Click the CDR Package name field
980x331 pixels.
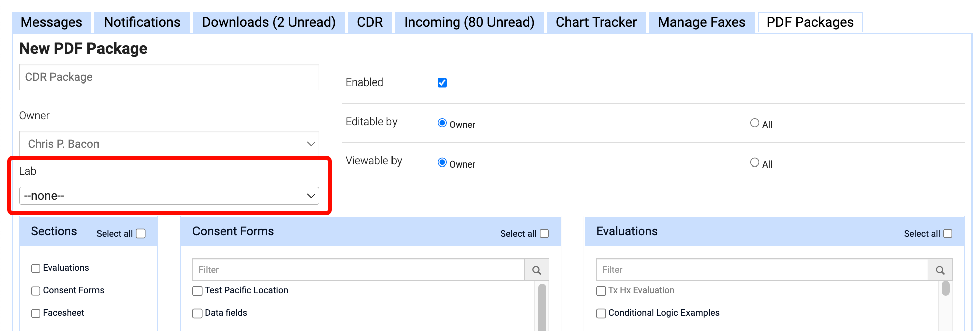click(x=168, y=77)
